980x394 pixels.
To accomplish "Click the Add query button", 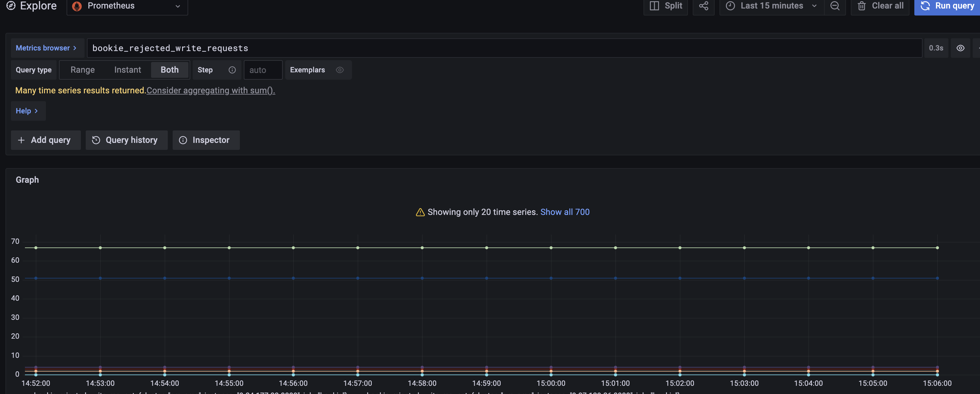I will click(x=46, y=140).
